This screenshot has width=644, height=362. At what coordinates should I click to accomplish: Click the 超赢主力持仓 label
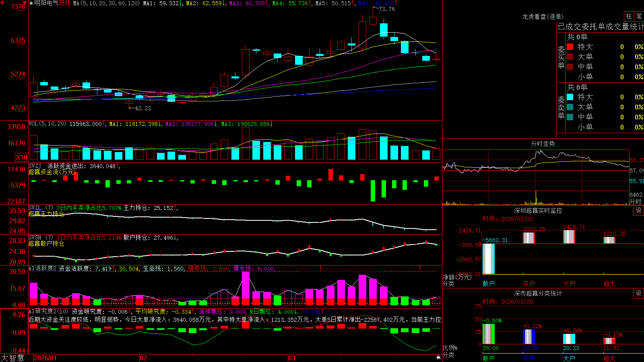click(46, 214)
